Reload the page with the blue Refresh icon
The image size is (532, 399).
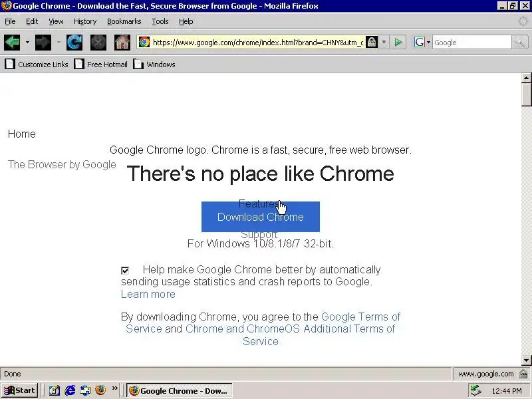tap(74, 43)
